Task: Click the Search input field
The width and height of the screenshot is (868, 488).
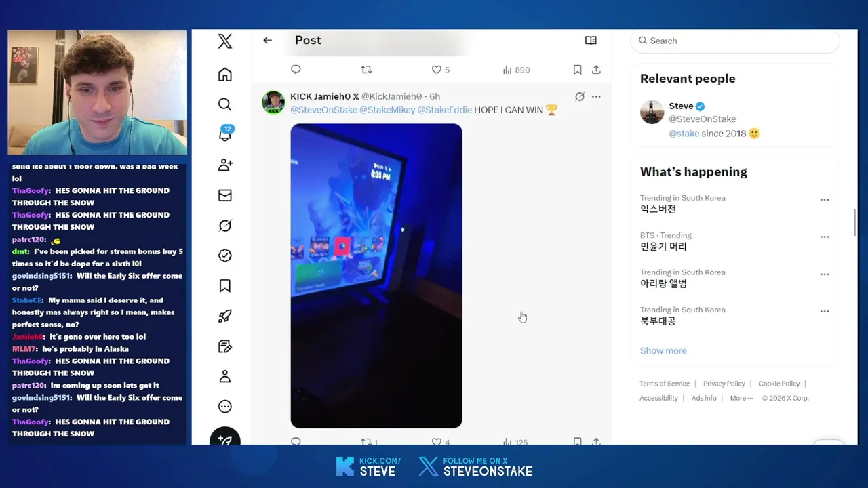Action: (735, 41)
